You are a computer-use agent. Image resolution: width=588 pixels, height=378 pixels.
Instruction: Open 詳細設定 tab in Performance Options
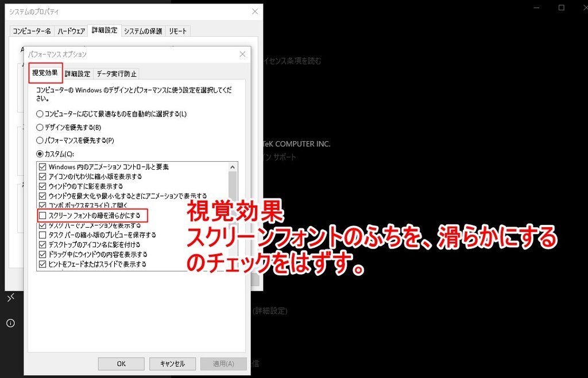click(x=77, y=73)
